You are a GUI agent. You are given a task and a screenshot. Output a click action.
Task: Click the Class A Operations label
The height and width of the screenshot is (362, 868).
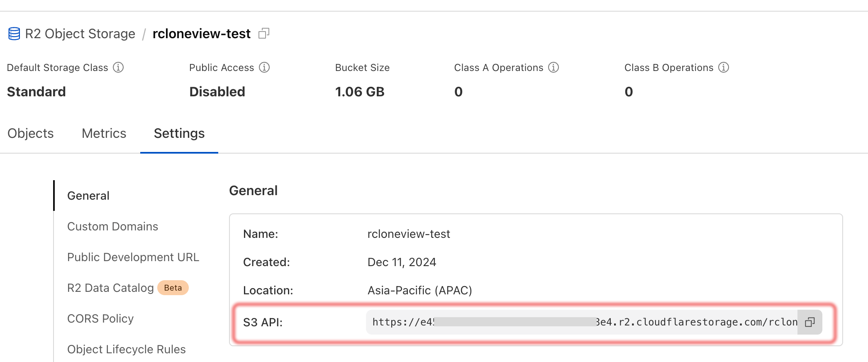pos(499,68)
